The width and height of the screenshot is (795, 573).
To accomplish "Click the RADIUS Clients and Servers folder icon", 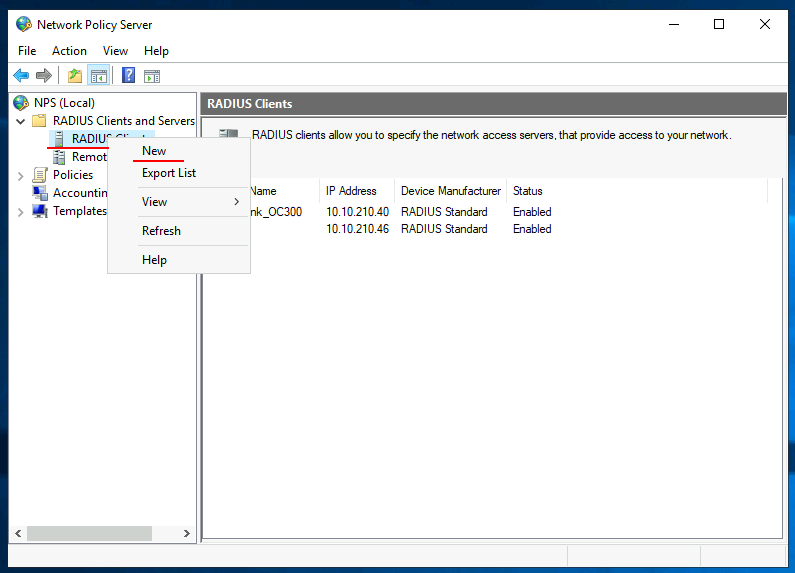I will click(39, 121).
